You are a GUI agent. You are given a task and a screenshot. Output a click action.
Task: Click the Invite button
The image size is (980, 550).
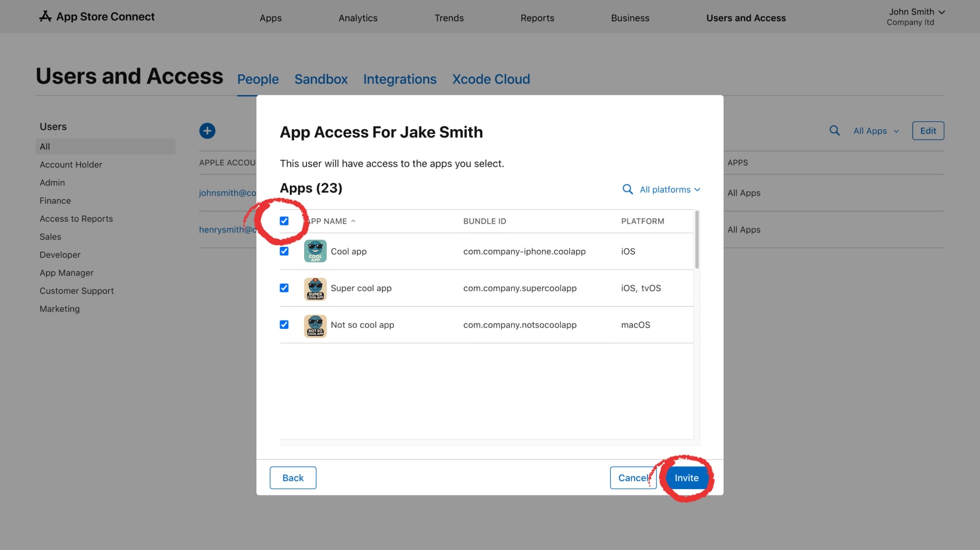(x=687, y=478)
